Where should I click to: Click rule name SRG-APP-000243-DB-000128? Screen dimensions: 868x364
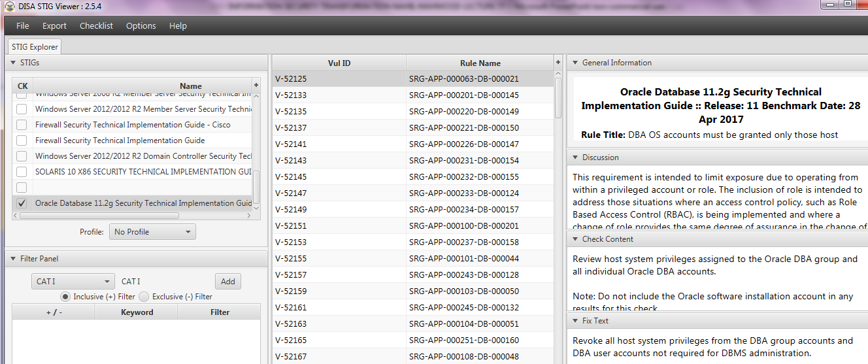pos(464,275)
